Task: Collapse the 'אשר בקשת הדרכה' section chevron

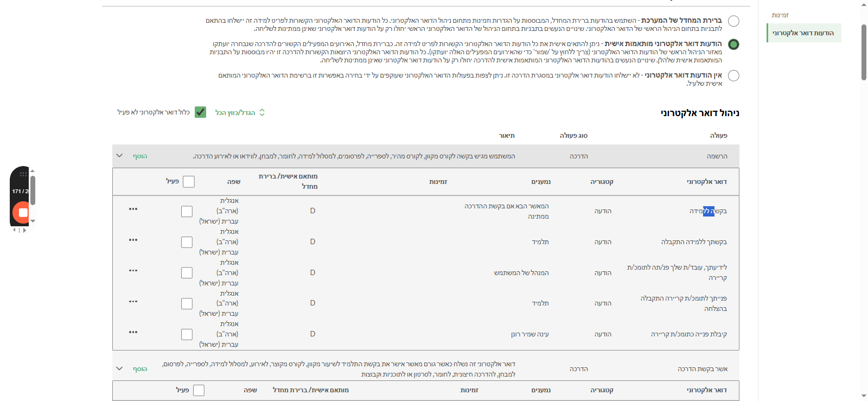Action: 119,368
